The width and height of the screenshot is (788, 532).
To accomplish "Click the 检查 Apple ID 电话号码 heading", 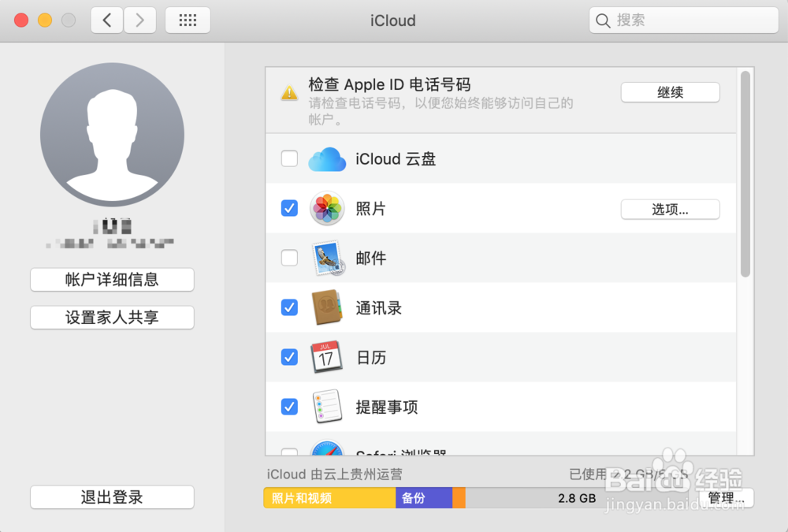I will tap(389, 84).
